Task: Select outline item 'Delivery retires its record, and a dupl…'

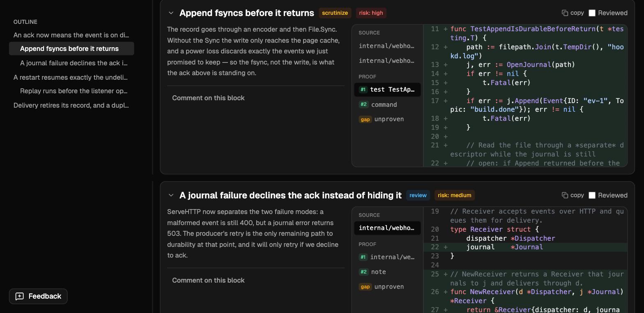Action: click(x=71, y=105)
